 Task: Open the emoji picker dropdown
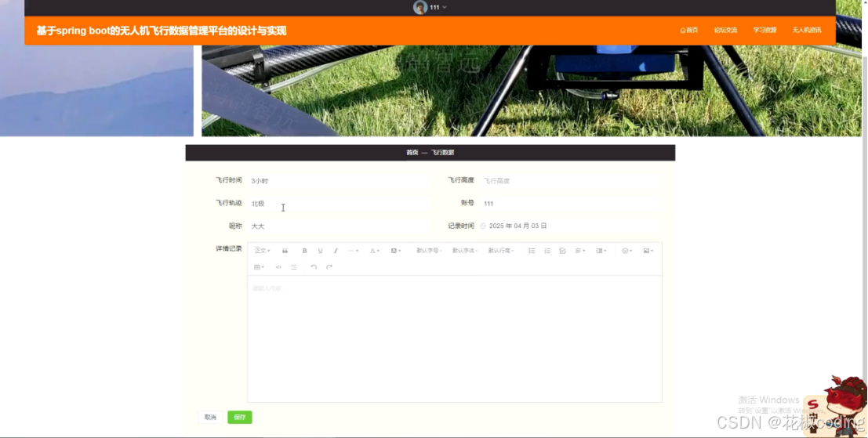(626, 251)
